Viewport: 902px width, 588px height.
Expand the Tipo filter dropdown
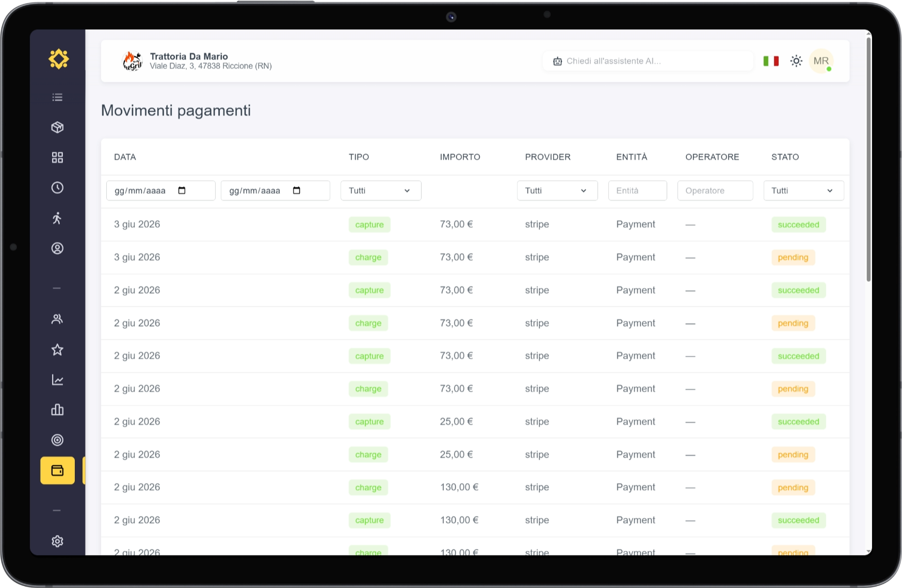click(x=381, y=190)
